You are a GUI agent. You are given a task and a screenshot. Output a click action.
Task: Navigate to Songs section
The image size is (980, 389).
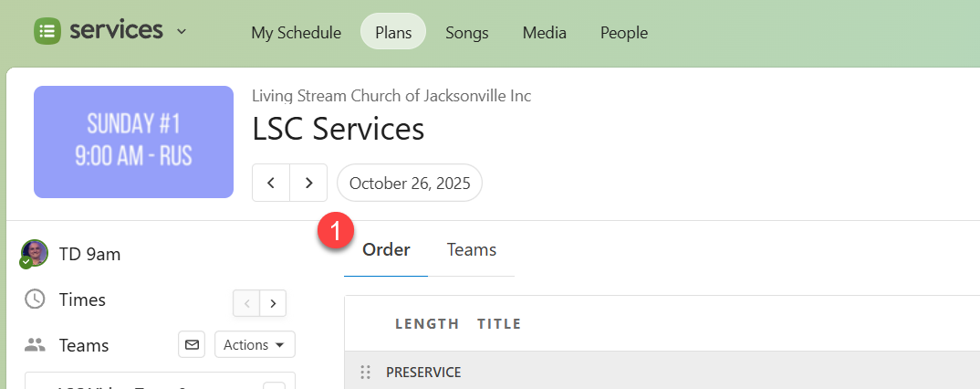[x=467, y=33]
